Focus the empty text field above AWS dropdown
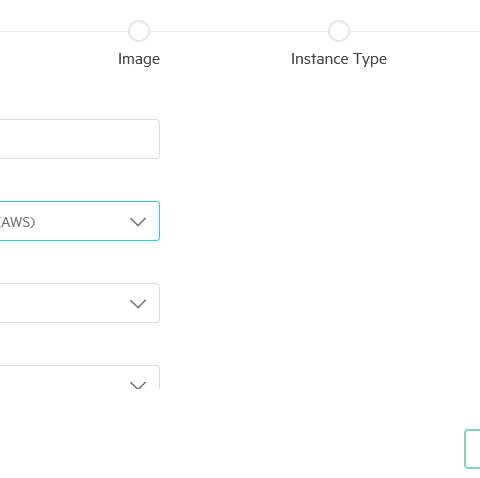Screen dimensions: 480x478 tap(80, 139)
